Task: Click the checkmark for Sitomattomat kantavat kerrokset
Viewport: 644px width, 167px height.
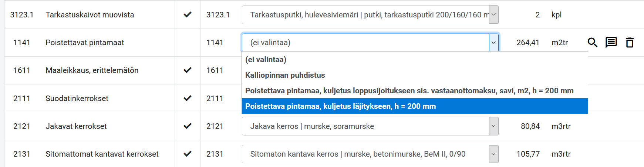Action: pos(188,154)
